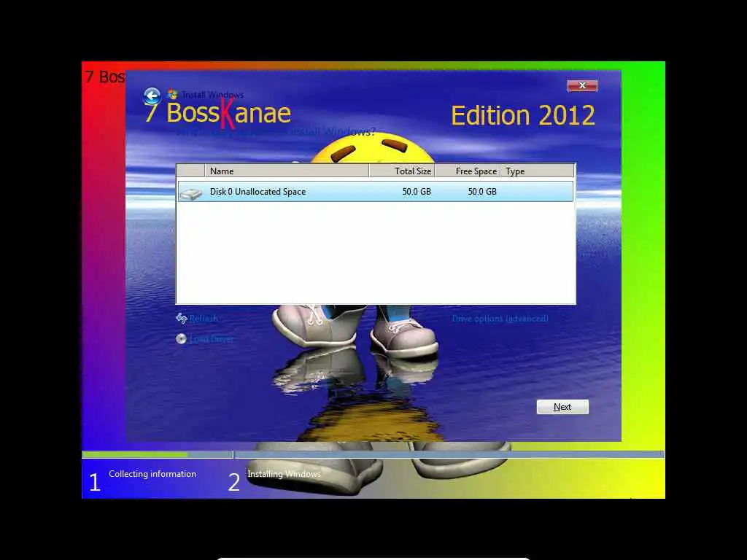Image resolution: width=747 pixels, height=560 pixels.
Task: Sort by the Type column header
Action: click(x=538, y=171)
